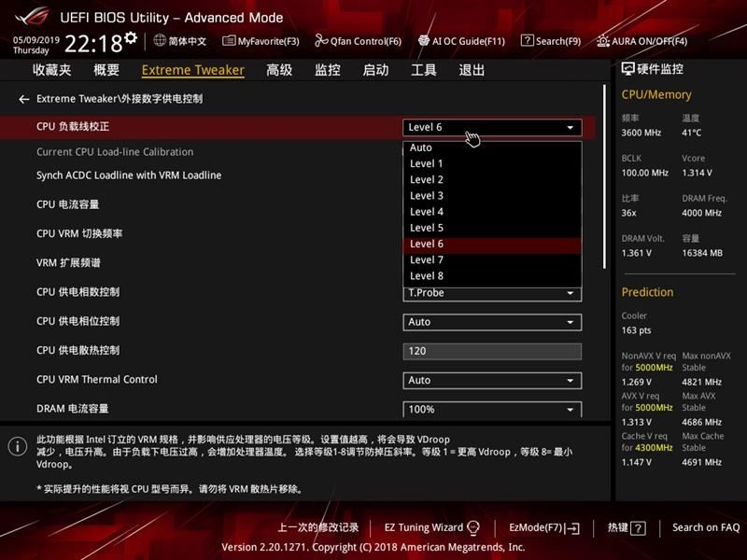Open MyFavorite(F3) list icon
This screenshot has width=747, height=560.
click(229, 41)
